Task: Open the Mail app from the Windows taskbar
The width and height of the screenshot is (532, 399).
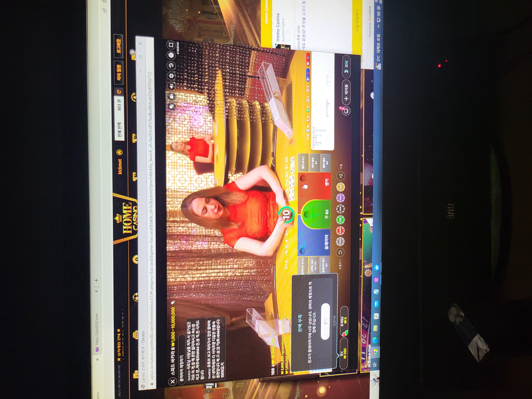Action: coord(376,304)
